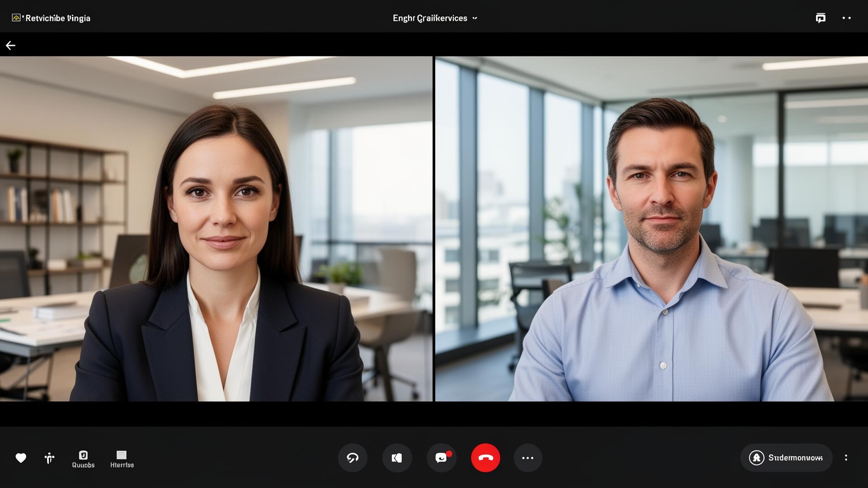
Task: Click the heart reaction icon
Action: pos(21,458)
